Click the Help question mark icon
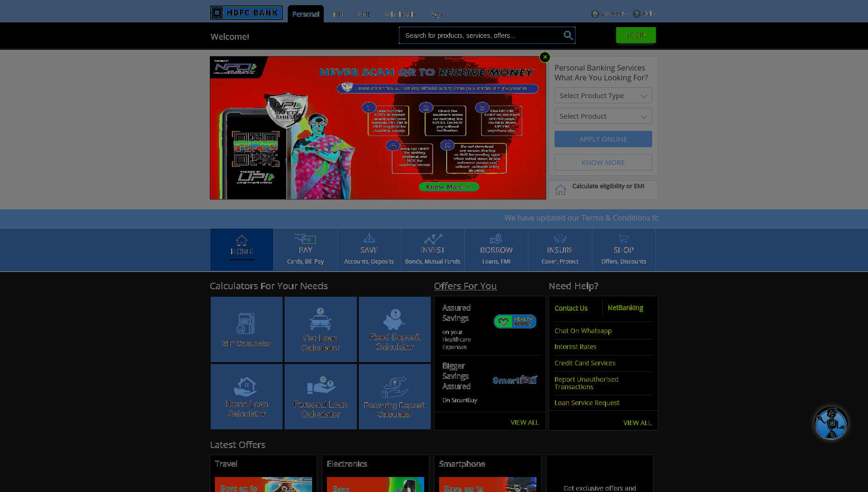 click(x=636, y=14)
